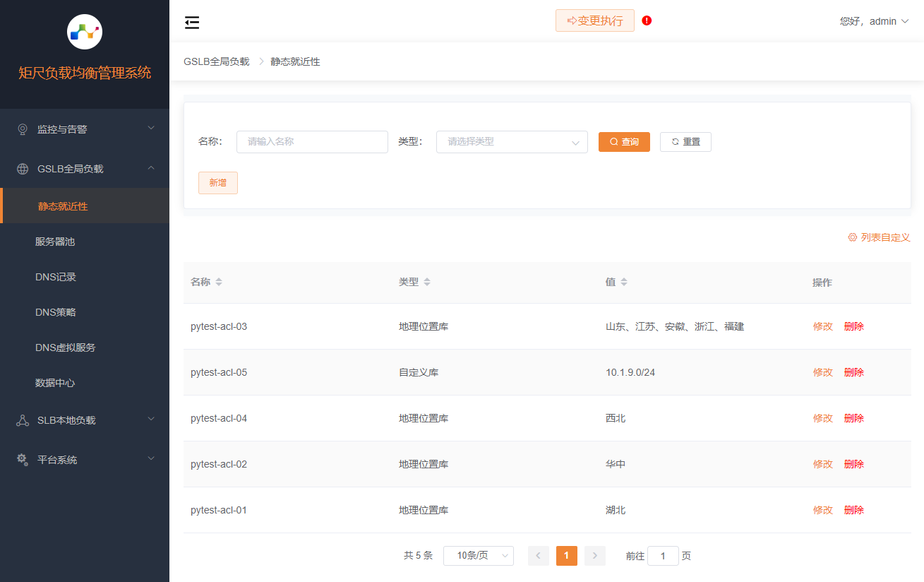
Task: Click the gear icon beside 平台系统
Action: [x=21, y=459]
